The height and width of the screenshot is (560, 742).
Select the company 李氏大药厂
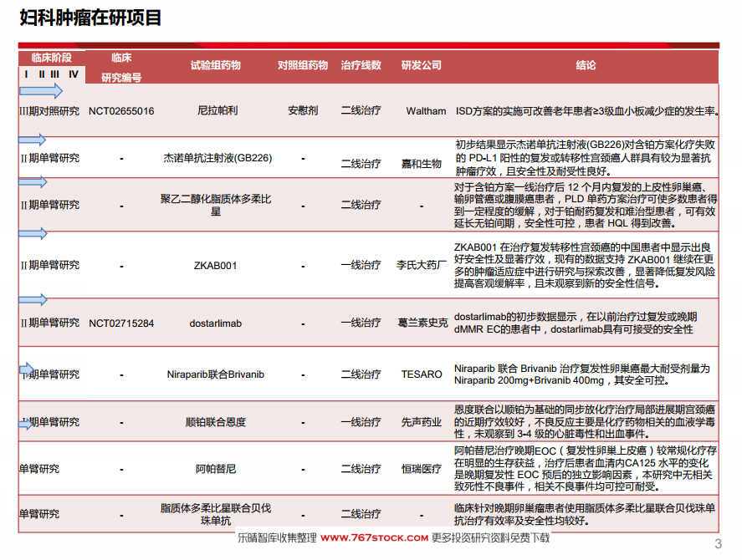[421, 265]
